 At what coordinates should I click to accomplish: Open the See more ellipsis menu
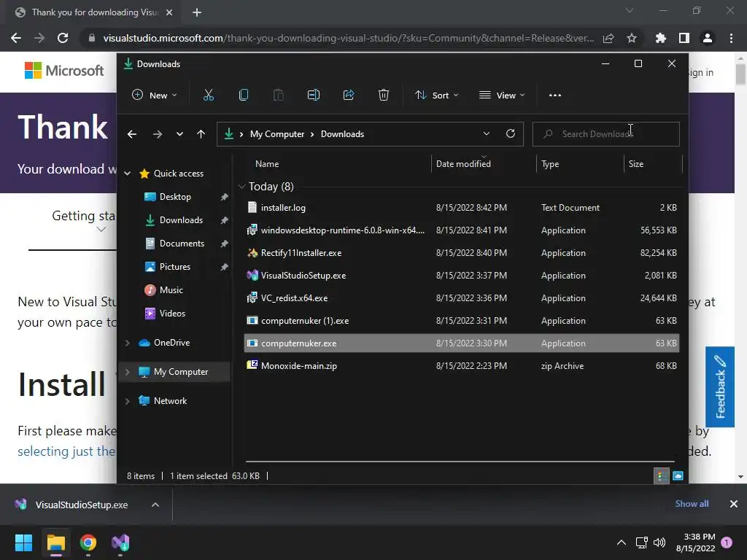point(555,96)
